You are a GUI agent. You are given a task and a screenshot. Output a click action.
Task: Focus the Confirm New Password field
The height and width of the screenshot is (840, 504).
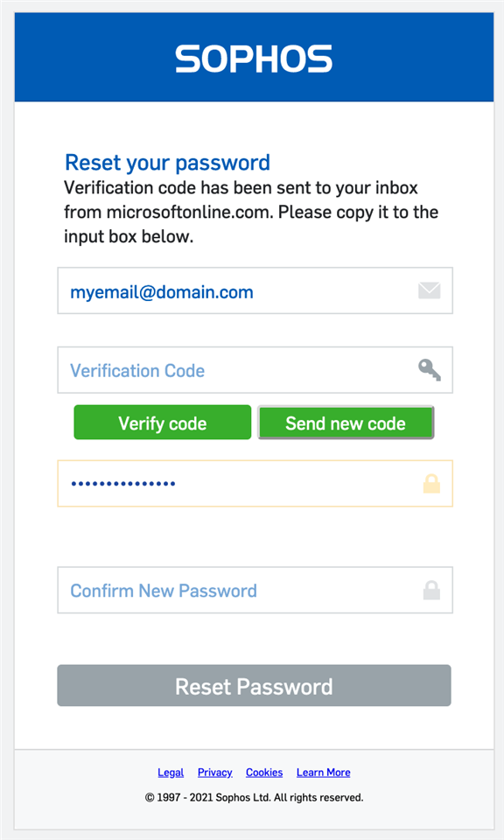[x=255, y=590]
